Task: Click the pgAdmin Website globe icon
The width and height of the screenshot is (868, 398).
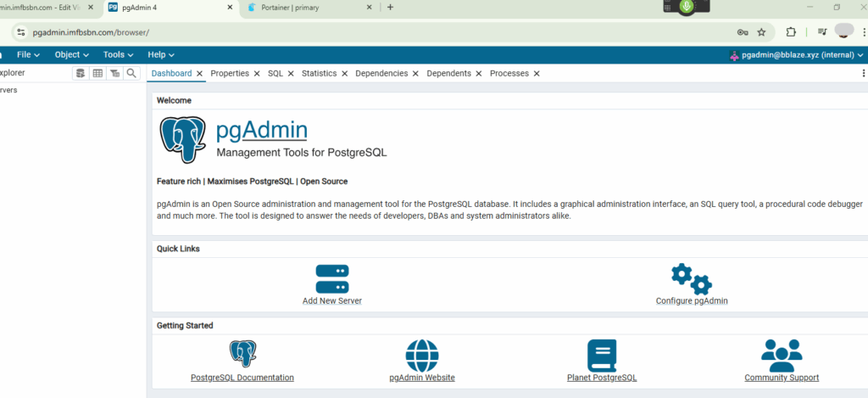Action: [x=422, y=353]
